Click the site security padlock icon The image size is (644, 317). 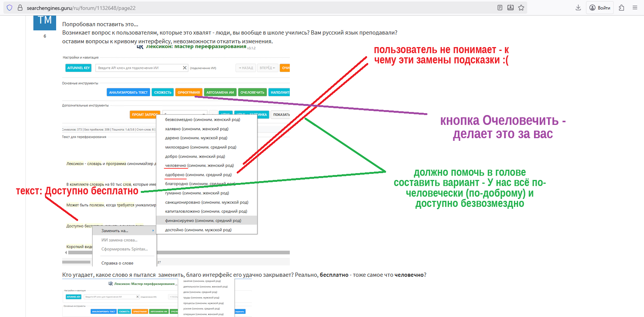(20, 8)
